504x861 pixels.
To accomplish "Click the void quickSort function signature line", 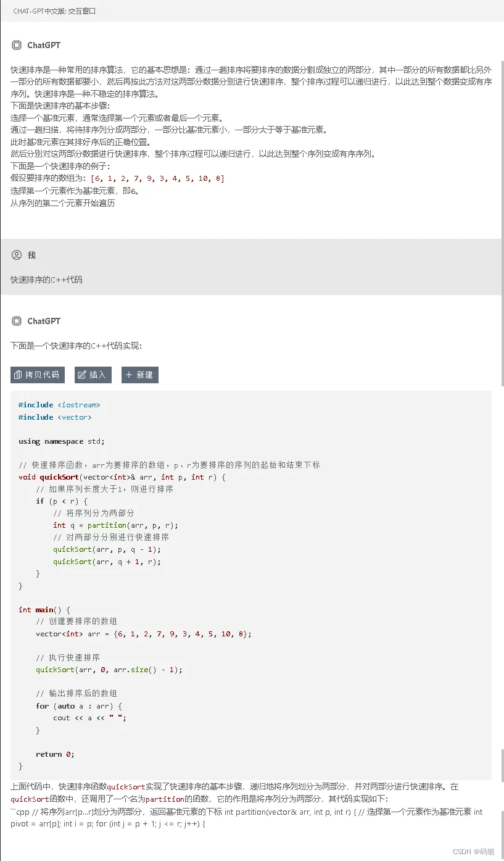I will 123,477.
